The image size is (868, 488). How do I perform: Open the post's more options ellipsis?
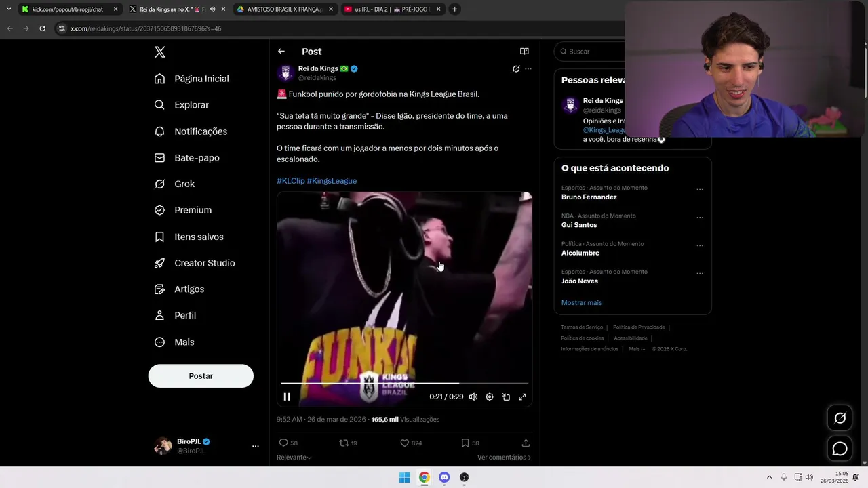(x=528, y=69)
